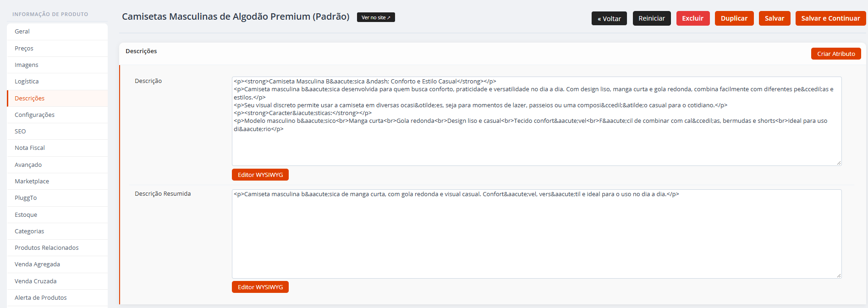This screenshot has width=868, height=308.
Task: Open the Marketplace section
Action: (57, 181)
